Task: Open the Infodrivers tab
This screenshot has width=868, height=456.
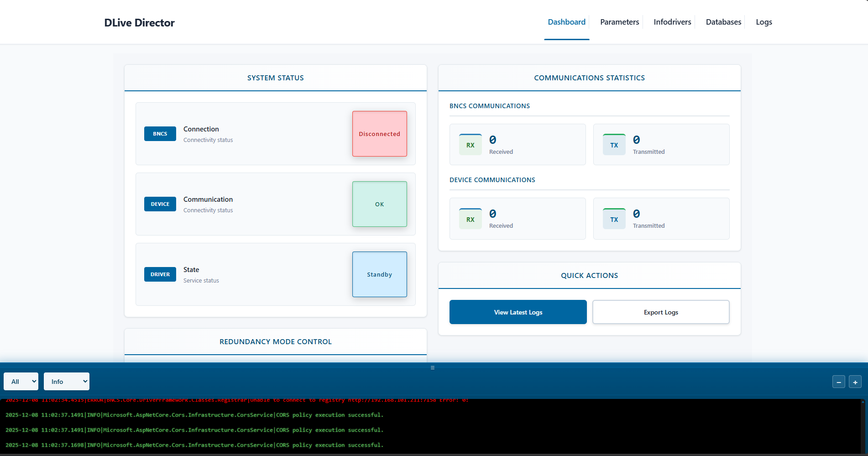Action: 672,22
